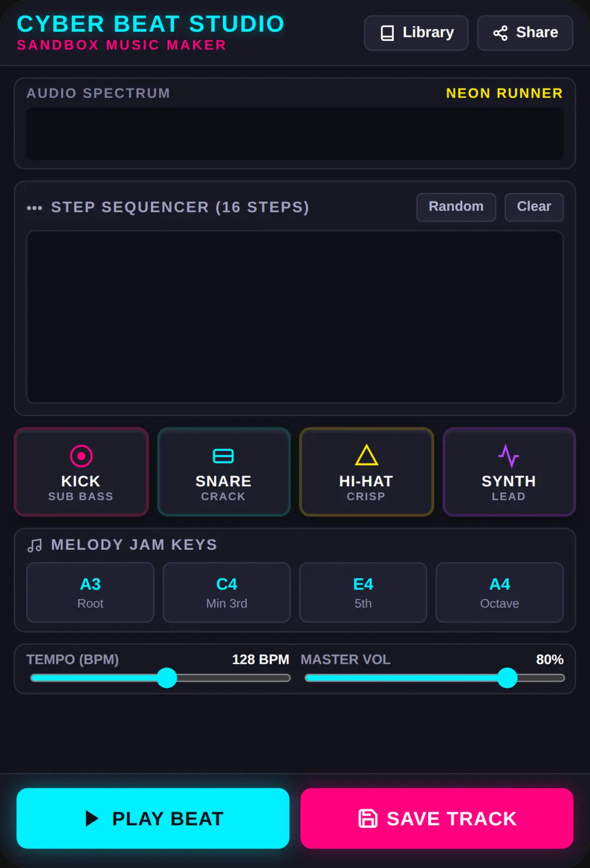Screen dimensions: 590x868
Task: Click the book icon on Library
Action: click(387, 33)
